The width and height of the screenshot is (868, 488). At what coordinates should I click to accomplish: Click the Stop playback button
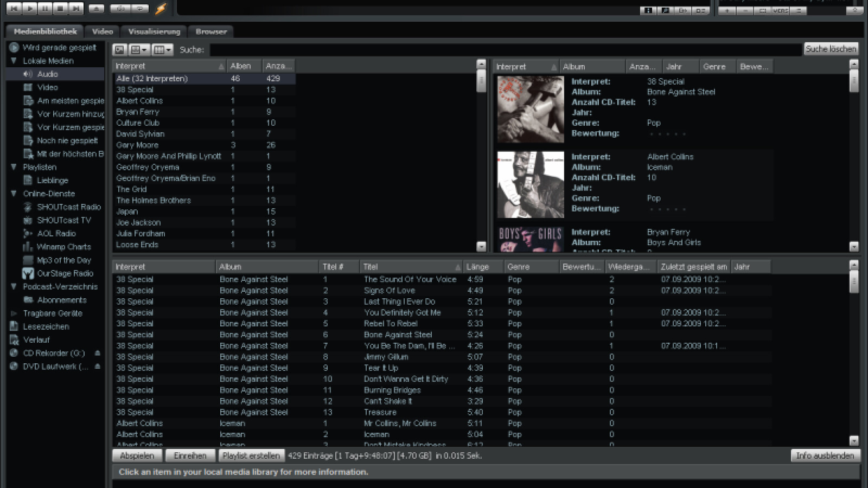pyautogui.click(x=61, y=8)
